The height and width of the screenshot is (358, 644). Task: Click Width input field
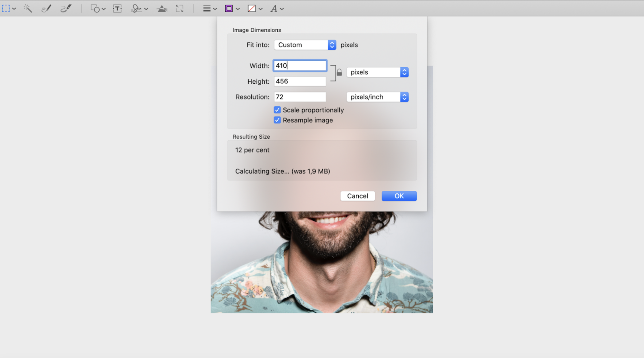(x=300, y=65)
